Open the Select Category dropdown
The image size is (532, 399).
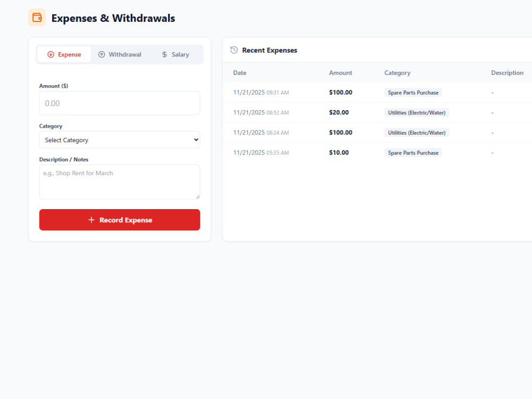click(120, 140)
